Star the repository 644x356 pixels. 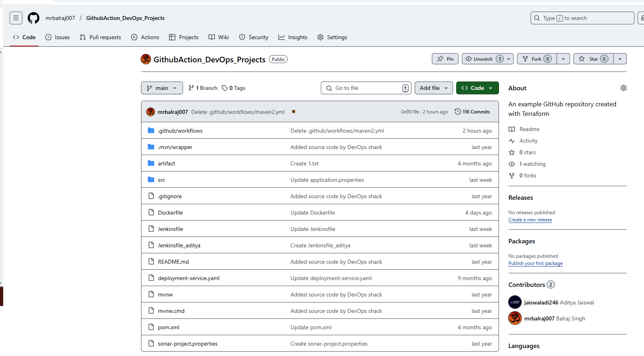(593, 59)
